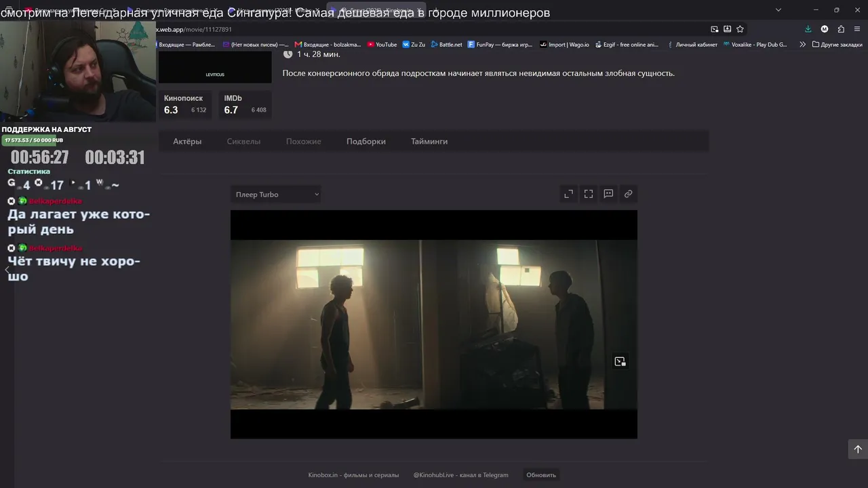Open the 'Kinobox.in - фильмы и сериалы' link
Image resolution: width=868 pixels, height=488 pixels.
tap(353, 475)
